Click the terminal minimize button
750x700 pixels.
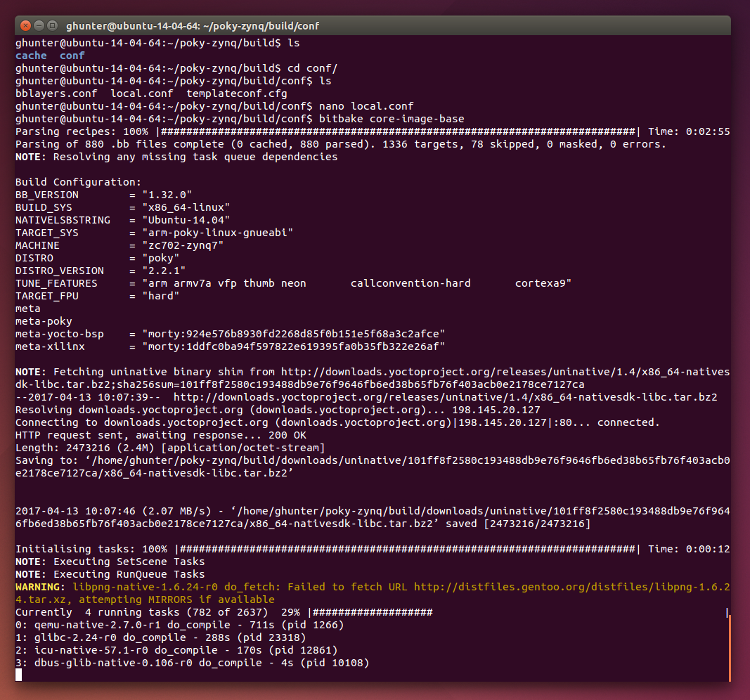pos(40,25)
